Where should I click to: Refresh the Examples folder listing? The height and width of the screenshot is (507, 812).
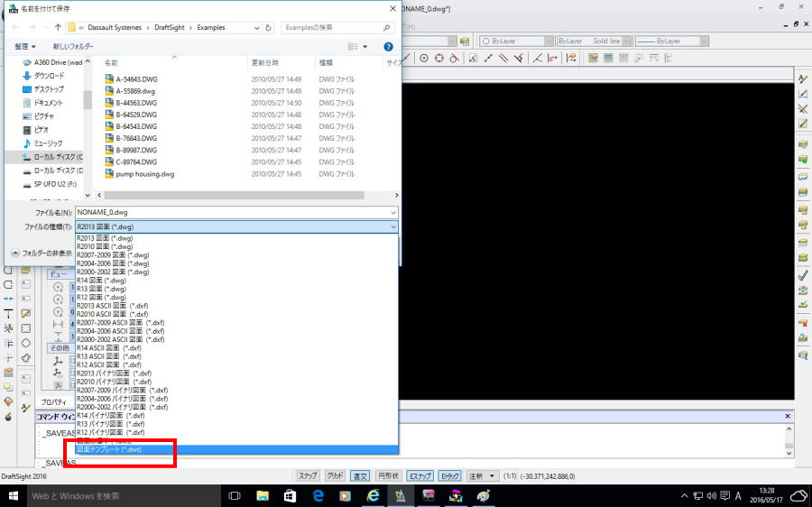[x=268, y=28]
